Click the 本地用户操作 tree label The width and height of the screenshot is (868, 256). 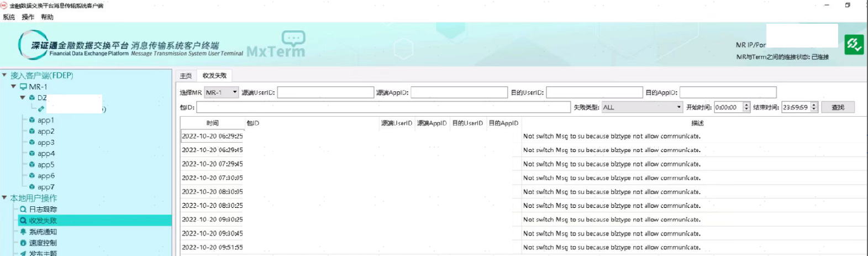33,197
